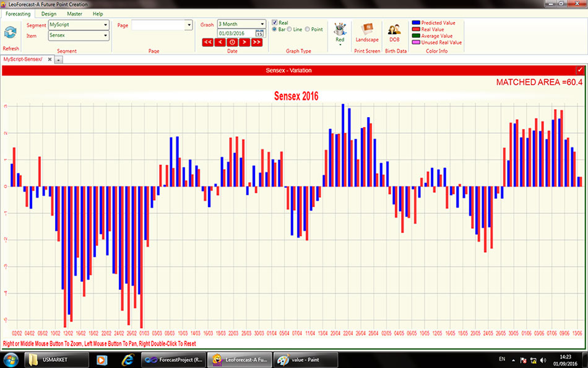
Task: Show hidden tray icons arrow
Action: tap(513, 360)
